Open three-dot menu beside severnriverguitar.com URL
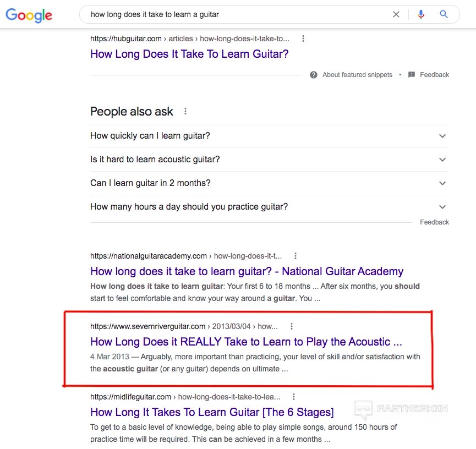Image resolution: width=476 pixels, height=449 pixels. [292, 326]
